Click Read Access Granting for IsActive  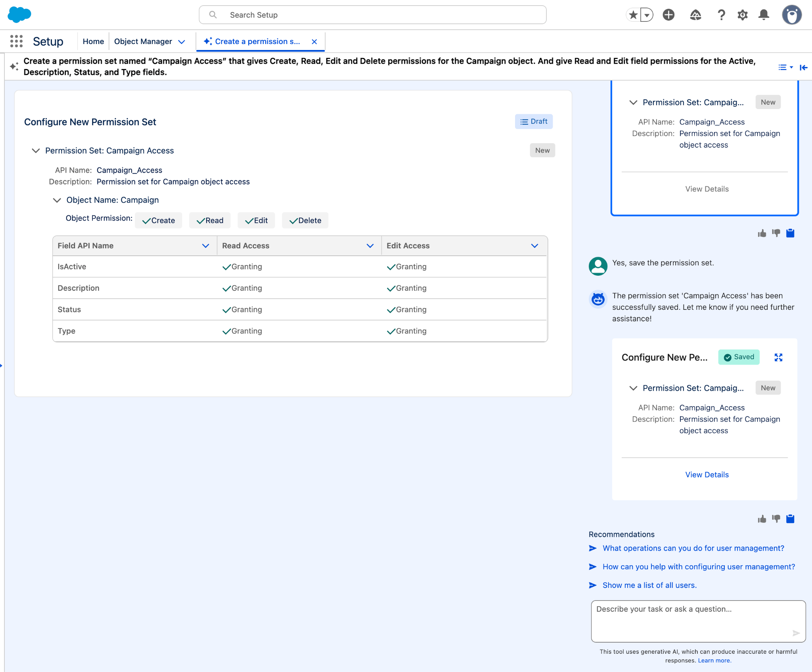point(242,267)
